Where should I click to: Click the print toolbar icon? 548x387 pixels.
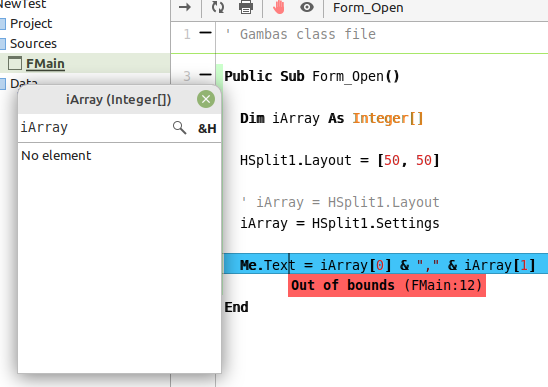pyautogui.click(x=246, y=7)
